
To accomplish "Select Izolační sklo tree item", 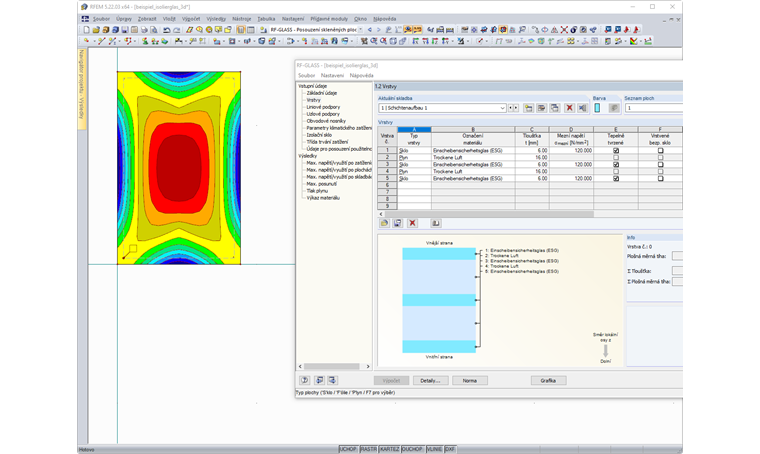I will (319, 135).
